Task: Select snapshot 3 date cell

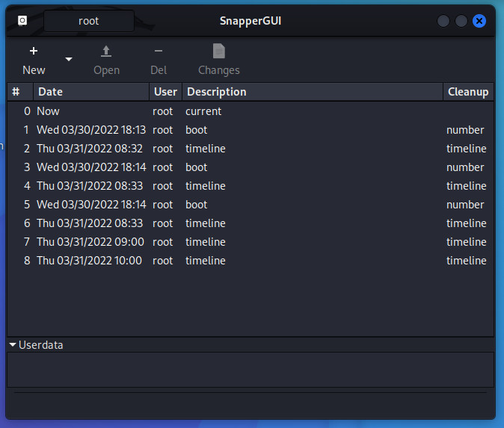Action: tap(91, 167)
